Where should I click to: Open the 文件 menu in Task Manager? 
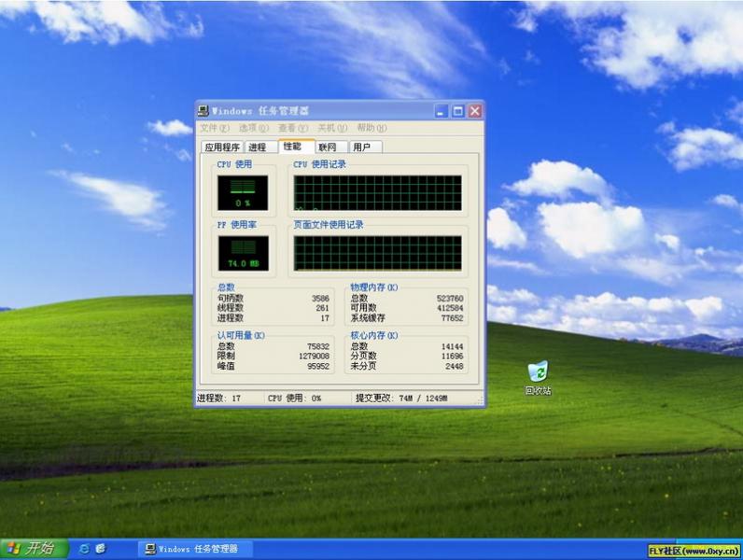tap(214, 128)
